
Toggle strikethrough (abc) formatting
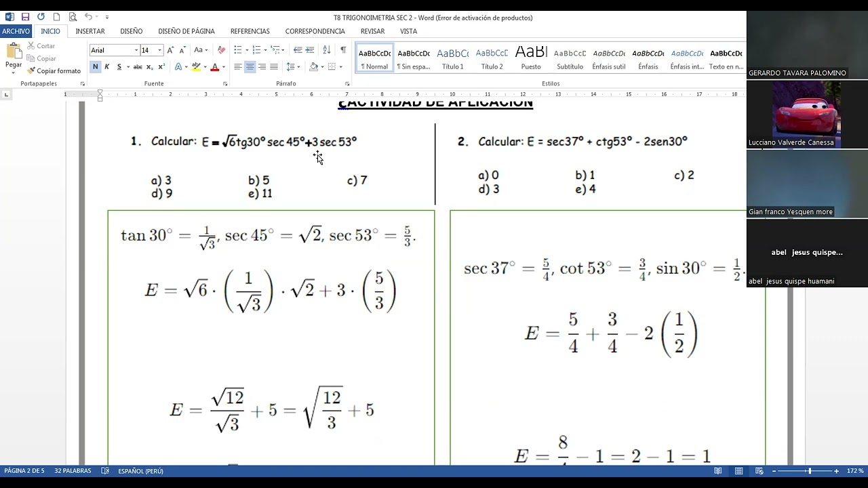138,67
